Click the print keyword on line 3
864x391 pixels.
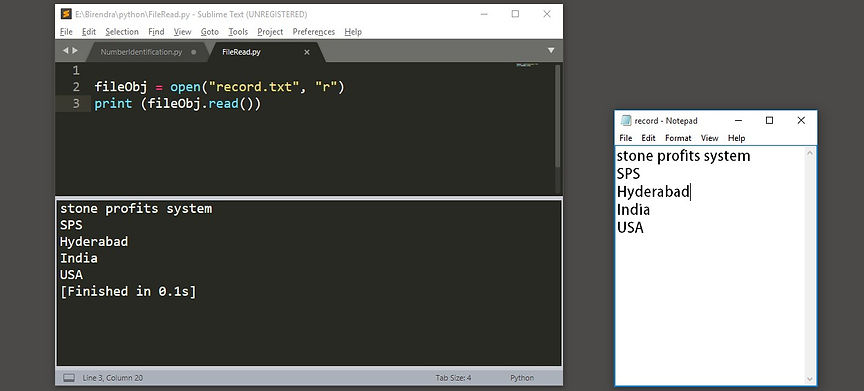pyautogui.click(x=113, y=104)
